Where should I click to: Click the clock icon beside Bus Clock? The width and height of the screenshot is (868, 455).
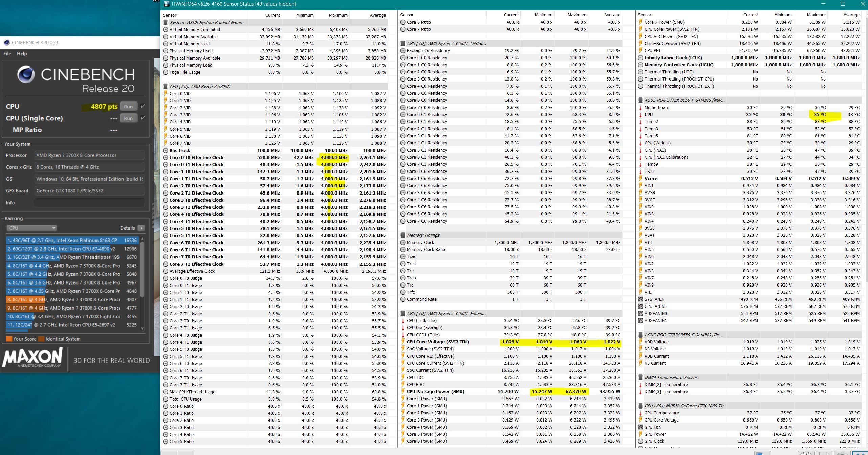click(x=166, y=150)
